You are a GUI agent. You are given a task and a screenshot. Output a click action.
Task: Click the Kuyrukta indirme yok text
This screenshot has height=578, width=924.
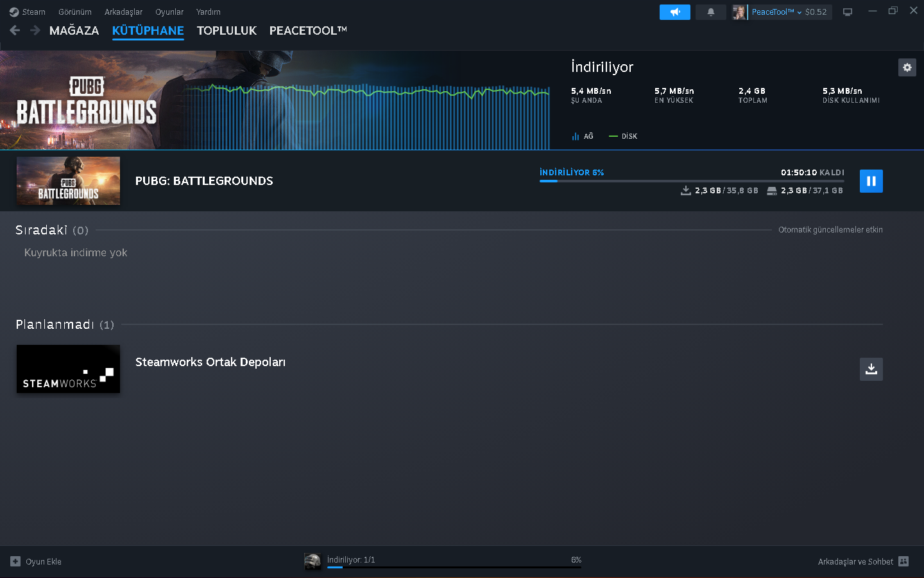(x=76, y=252)
